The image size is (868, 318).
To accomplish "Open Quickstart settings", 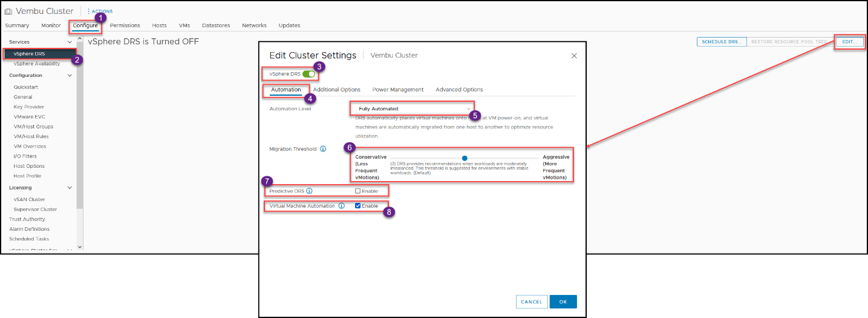I will pyautogui.click(x=25, y=87).
